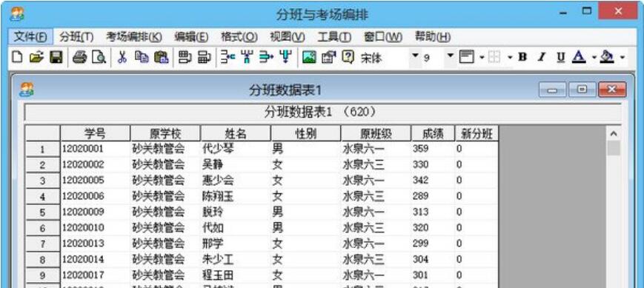Open the 格式(O) menu

[x=239, y=37]
